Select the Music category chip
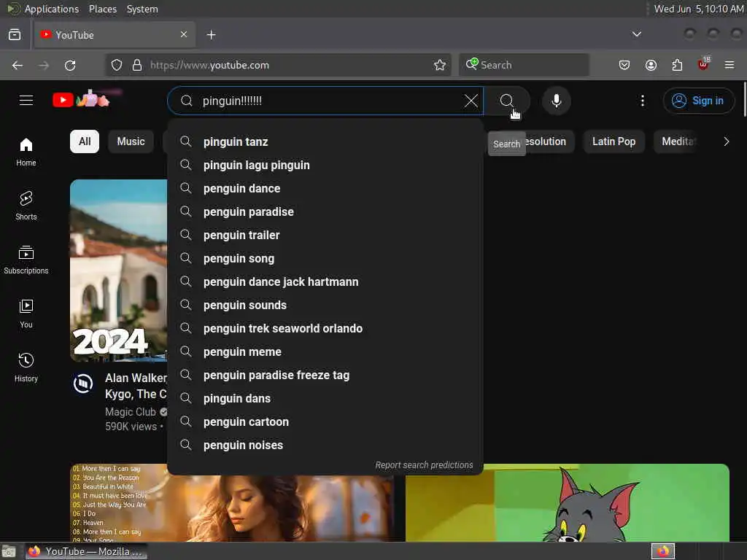 (131, 141)
